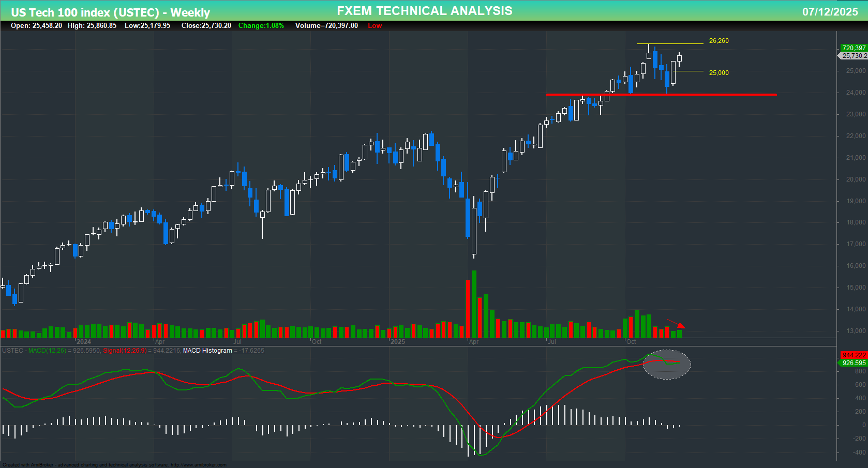Expand the Change:1.08% field
The image size is (868, 468).
(261, 25)
